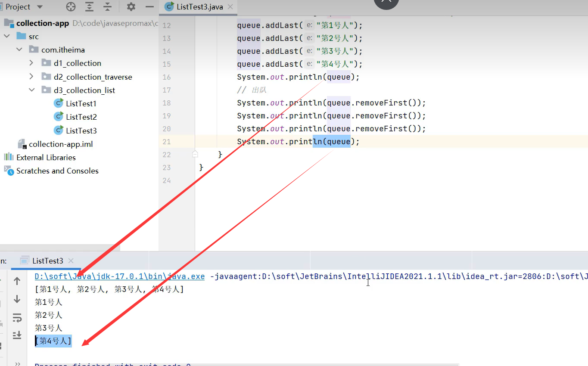Click console output line 第3号人
This screenshot has width=588, height=366.
tap(49, 328)
